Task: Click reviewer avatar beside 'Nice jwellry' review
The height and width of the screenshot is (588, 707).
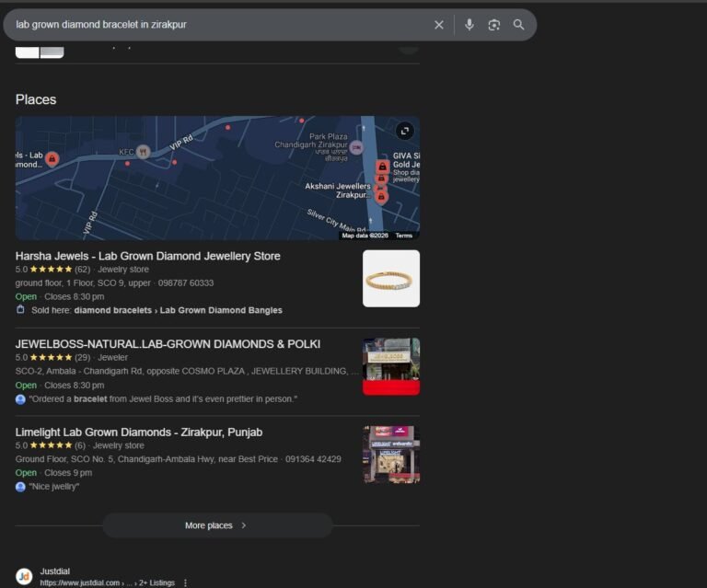Action: pyautogui.click(x=20, y=487)
